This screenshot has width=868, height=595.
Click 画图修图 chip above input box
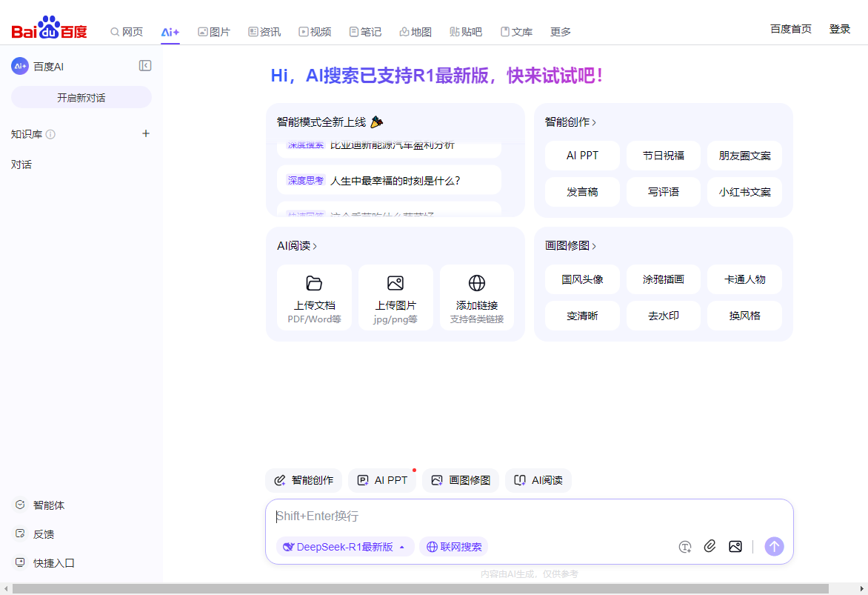click(461, 480)
